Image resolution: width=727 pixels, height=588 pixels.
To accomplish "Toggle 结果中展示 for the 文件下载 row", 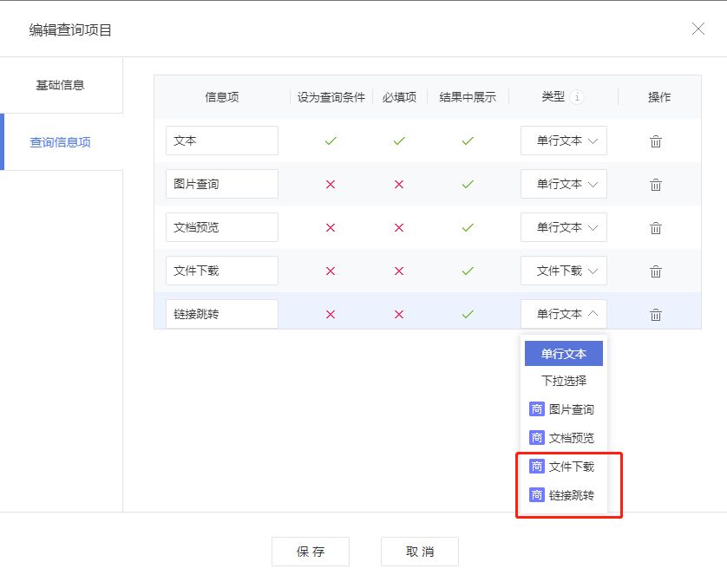I will [x=468, y=271].
